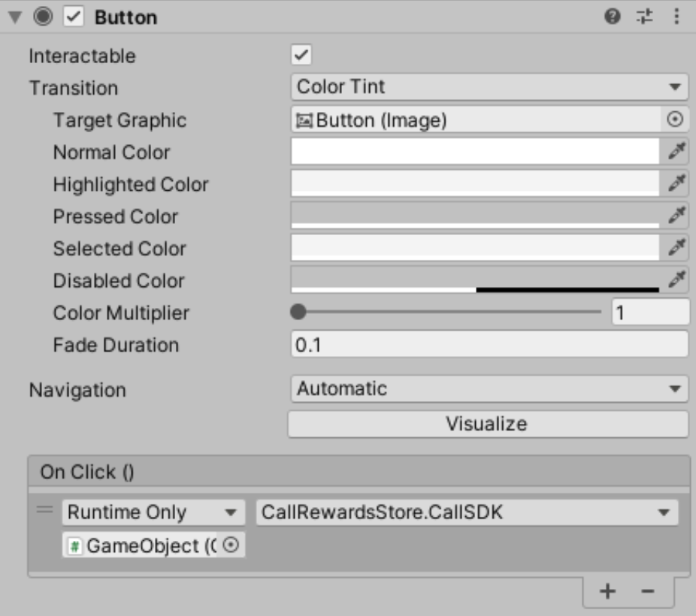
Task: Uncheck the Interactable checkbox
Action: [x=301, y=55]
